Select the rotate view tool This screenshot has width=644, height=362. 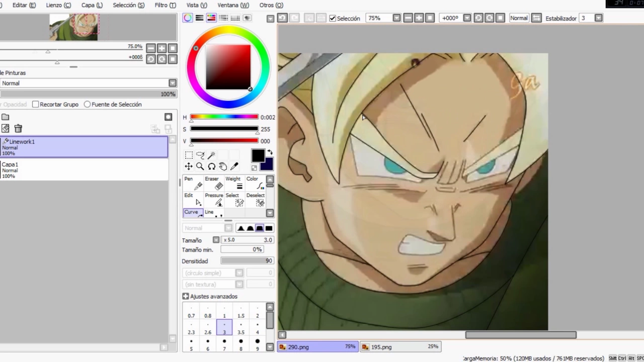212,166
